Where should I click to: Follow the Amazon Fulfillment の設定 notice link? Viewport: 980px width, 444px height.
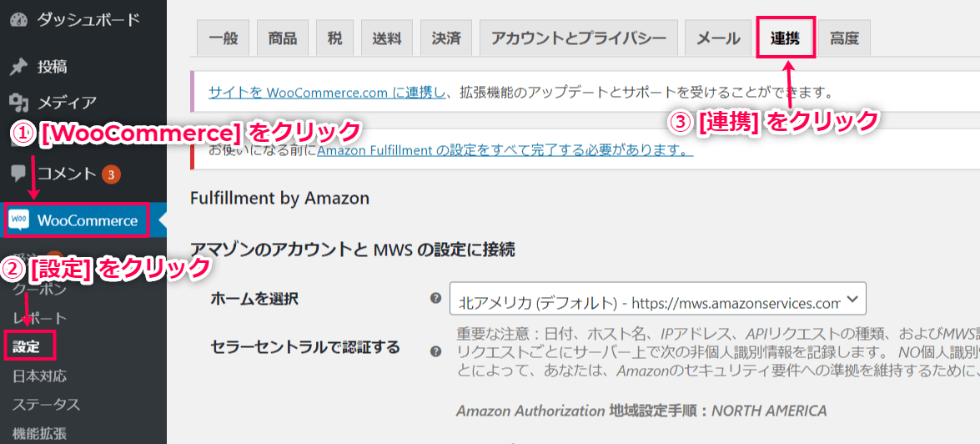pos(505,151)
